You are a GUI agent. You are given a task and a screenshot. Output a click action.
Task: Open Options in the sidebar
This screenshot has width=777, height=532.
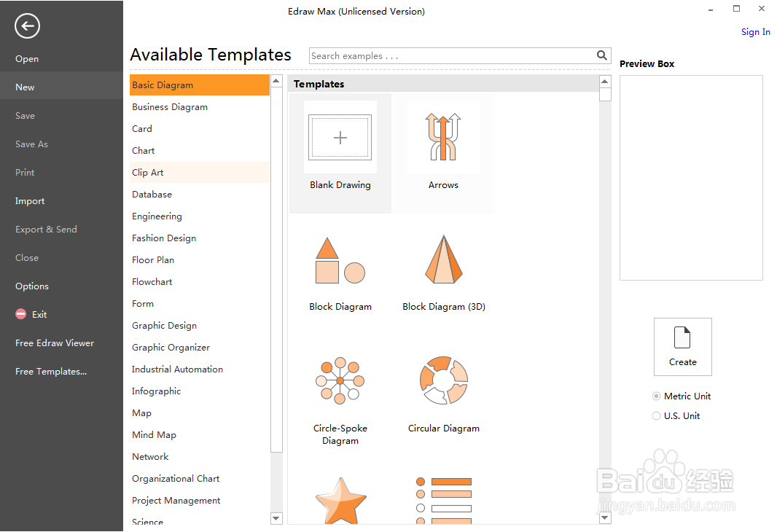click(x=32, y=286)
